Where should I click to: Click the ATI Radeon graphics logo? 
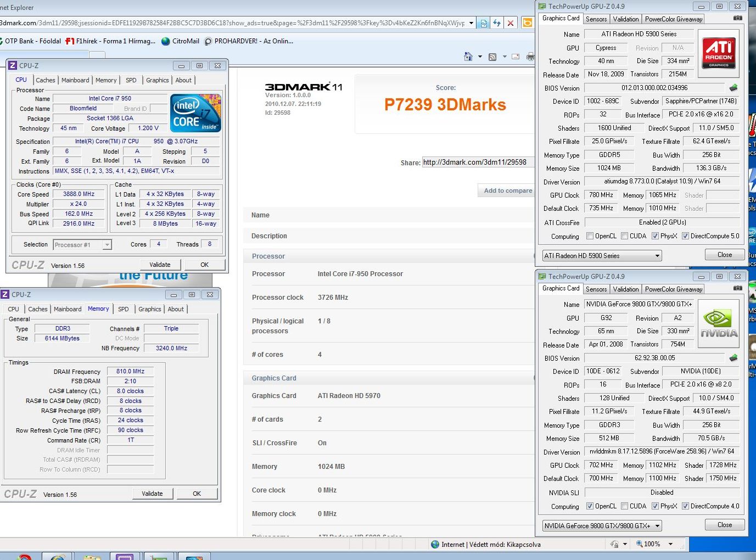coord(719,53)
